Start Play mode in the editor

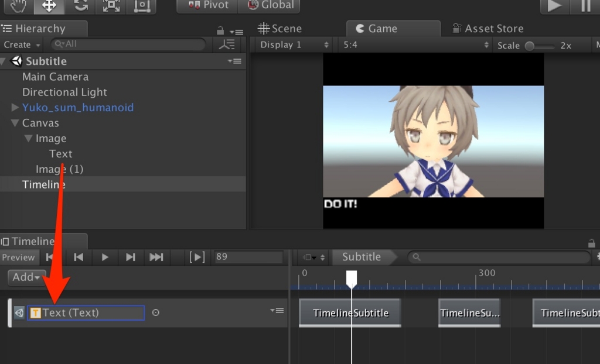pos(554,6)
